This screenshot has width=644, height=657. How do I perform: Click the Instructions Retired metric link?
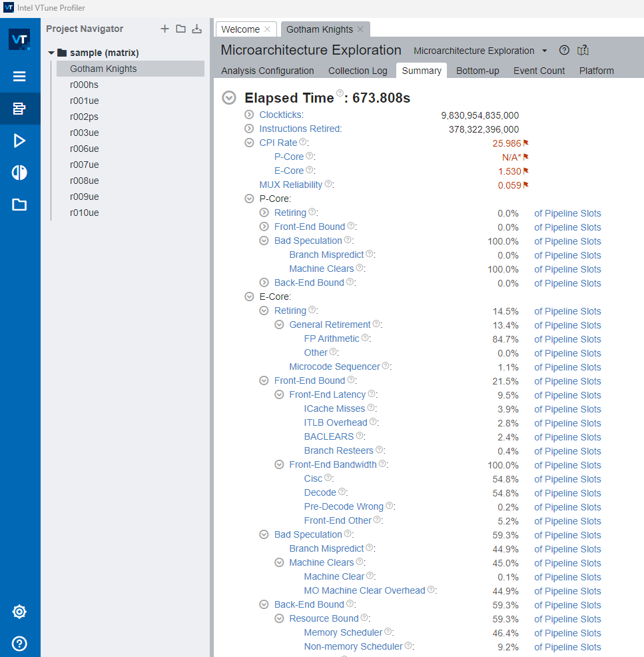pos(300,129)
